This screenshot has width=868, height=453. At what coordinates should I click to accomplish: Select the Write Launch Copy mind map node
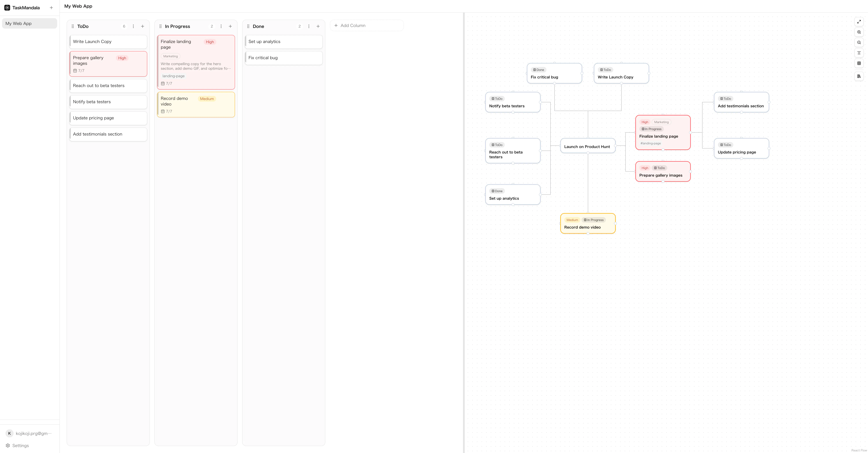[621, 73]
